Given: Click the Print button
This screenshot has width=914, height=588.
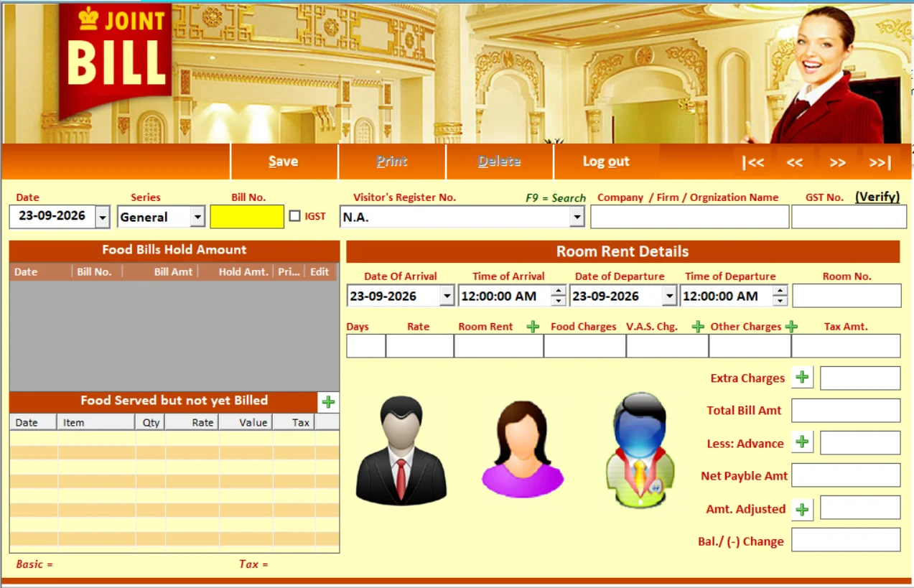Looking at the screenshot, I should [391, 162].
